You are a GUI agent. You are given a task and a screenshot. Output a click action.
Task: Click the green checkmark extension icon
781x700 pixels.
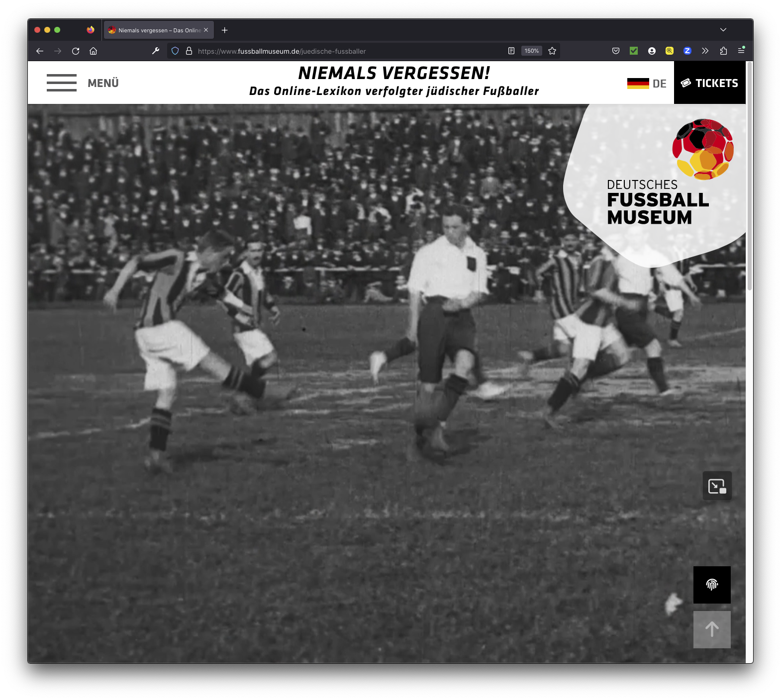634,51
